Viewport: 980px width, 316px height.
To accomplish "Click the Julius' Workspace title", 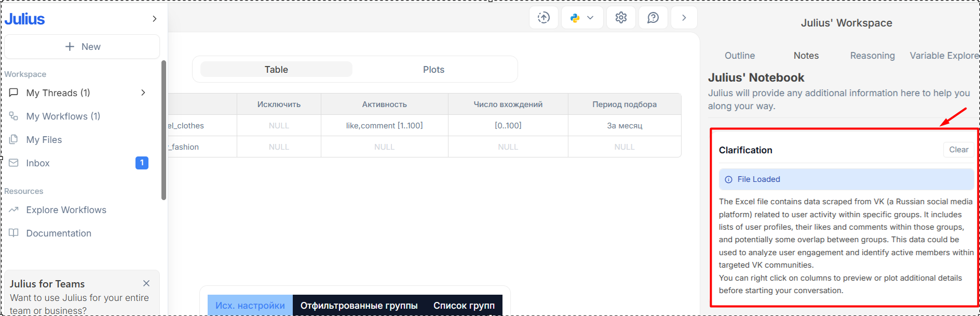I will pyautogui.click(x=846, y=23).
